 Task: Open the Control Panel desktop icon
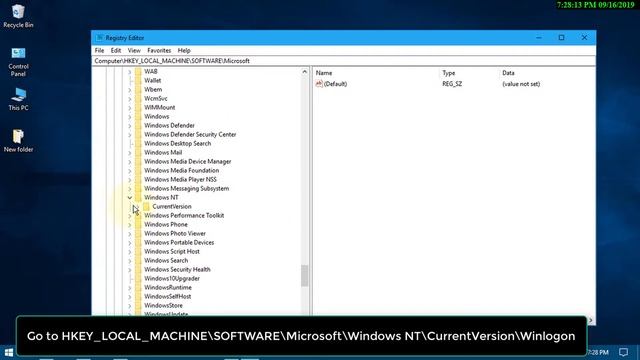tap(18, 62)
